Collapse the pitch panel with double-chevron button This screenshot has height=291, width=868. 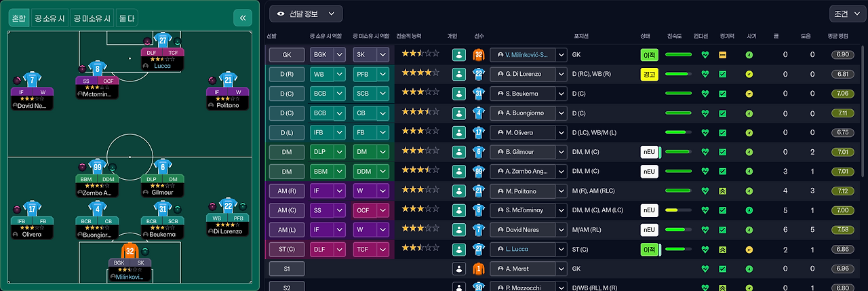(x=242, y=18)
